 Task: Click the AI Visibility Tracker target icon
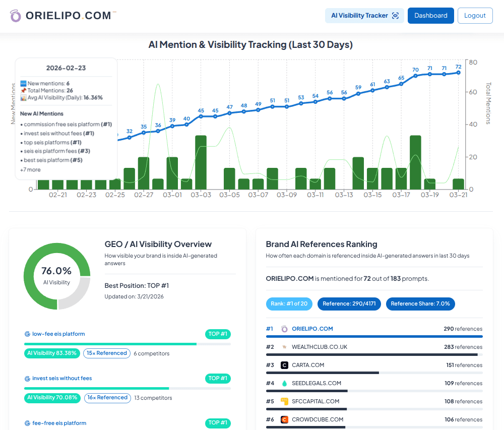coord(395,15)
